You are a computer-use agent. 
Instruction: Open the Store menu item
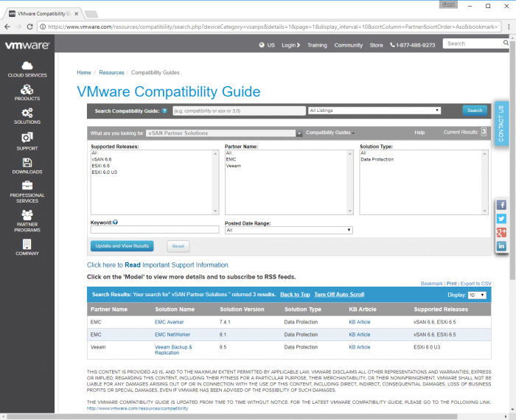[376, 45]
